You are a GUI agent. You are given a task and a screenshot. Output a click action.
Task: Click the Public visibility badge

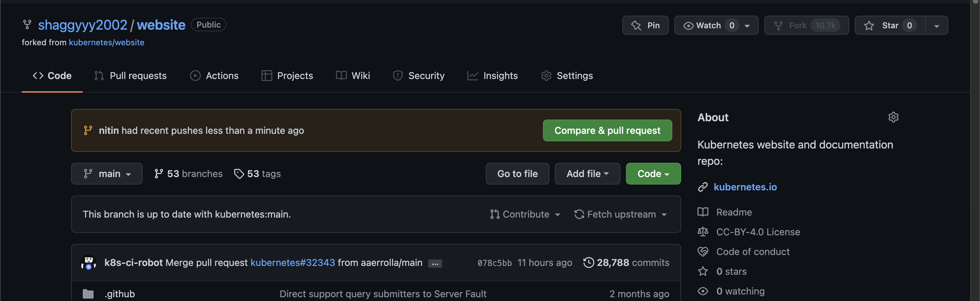(208, 25)
